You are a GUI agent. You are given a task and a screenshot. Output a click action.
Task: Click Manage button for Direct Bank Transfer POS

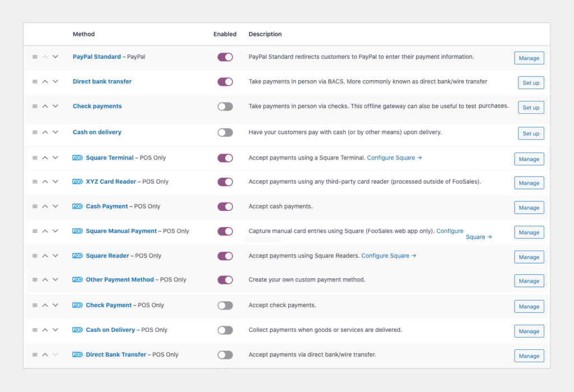[529, 356]
